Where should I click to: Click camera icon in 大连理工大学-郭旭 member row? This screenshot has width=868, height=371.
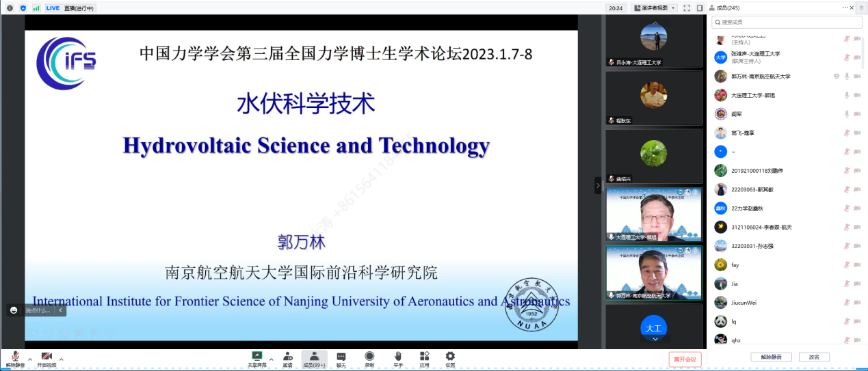[x=857, y=95]
